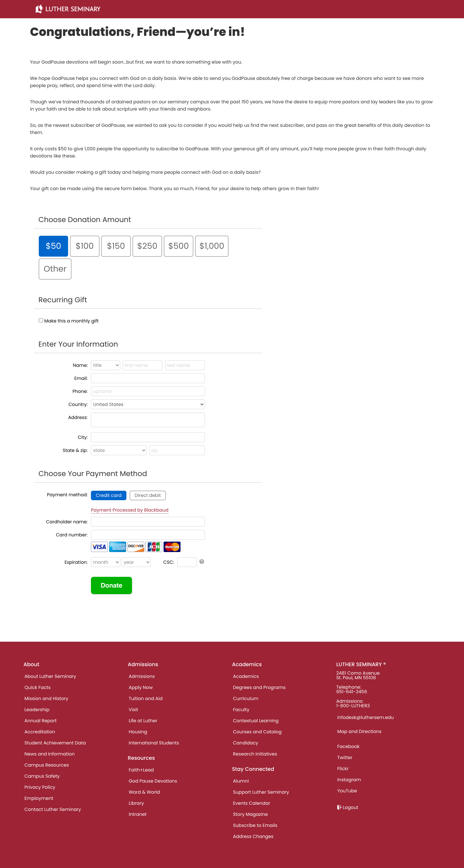Screen dimensions: 464x868
Task: Select the $100 donation amount
Action: point(85,246)
